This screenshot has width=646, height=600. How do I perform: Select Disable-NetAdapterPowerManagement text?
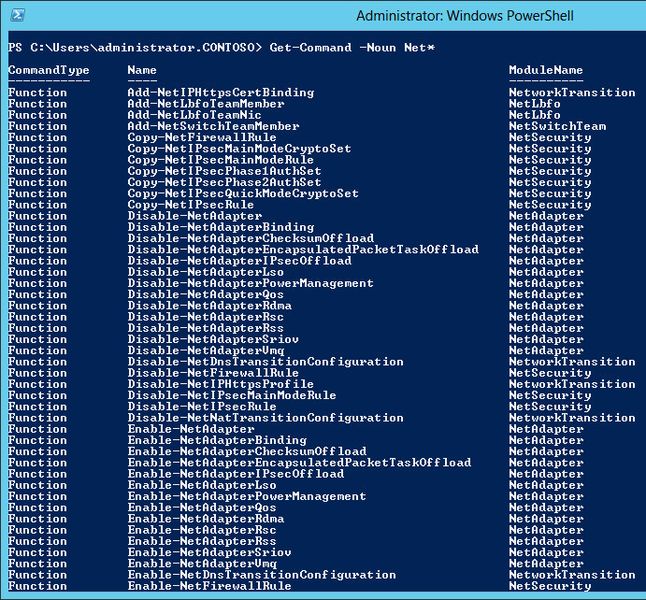250,283
